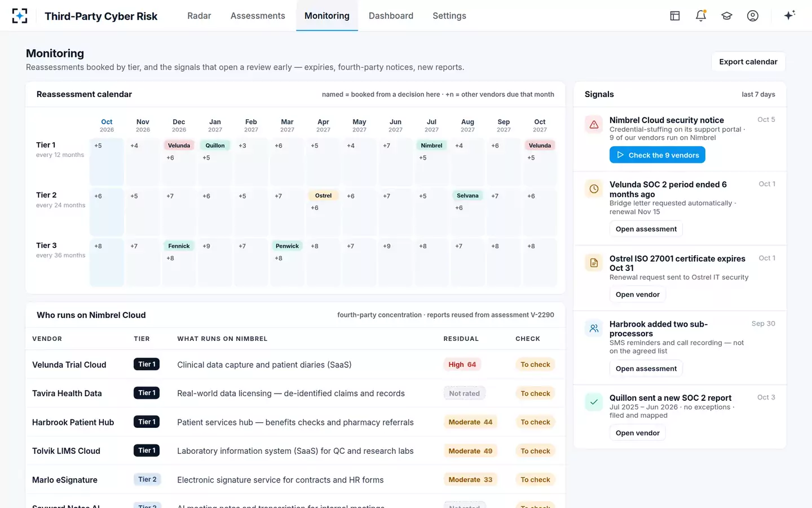The image size is (812, 508).
Task: Select Fennick booking in Tier 3 row
Action: (179, 246)
